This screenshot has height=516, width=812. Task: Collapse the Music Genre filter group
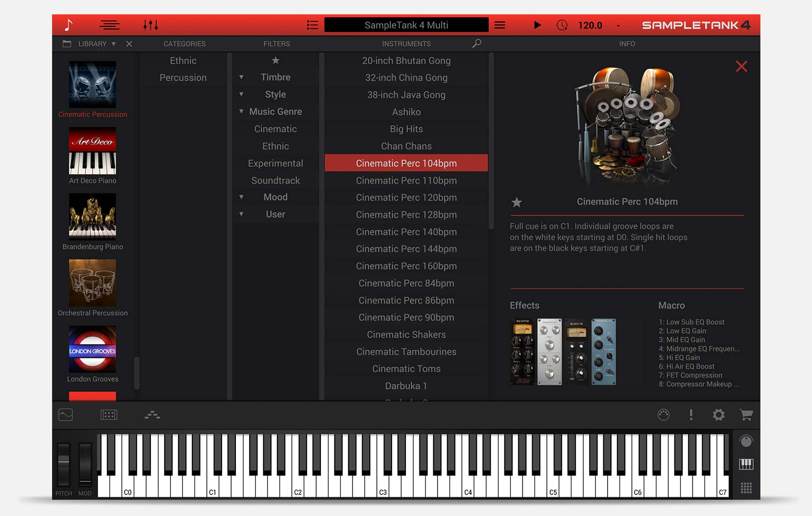point(241,111)
